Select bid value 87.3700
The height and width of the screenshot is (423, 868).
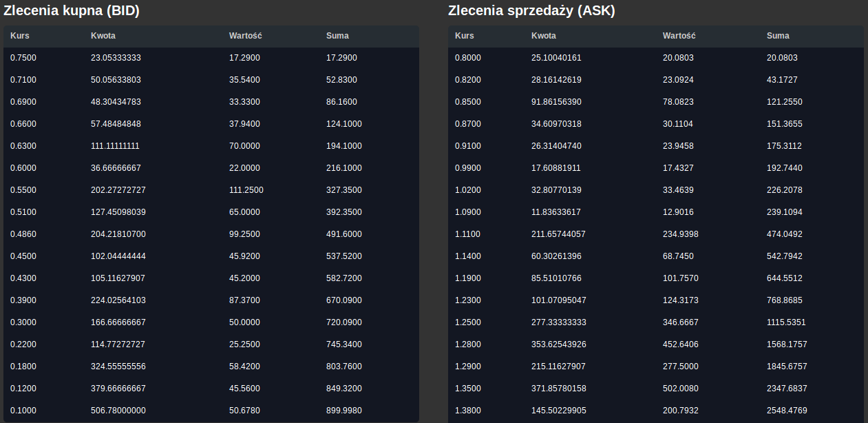point(244,300)
